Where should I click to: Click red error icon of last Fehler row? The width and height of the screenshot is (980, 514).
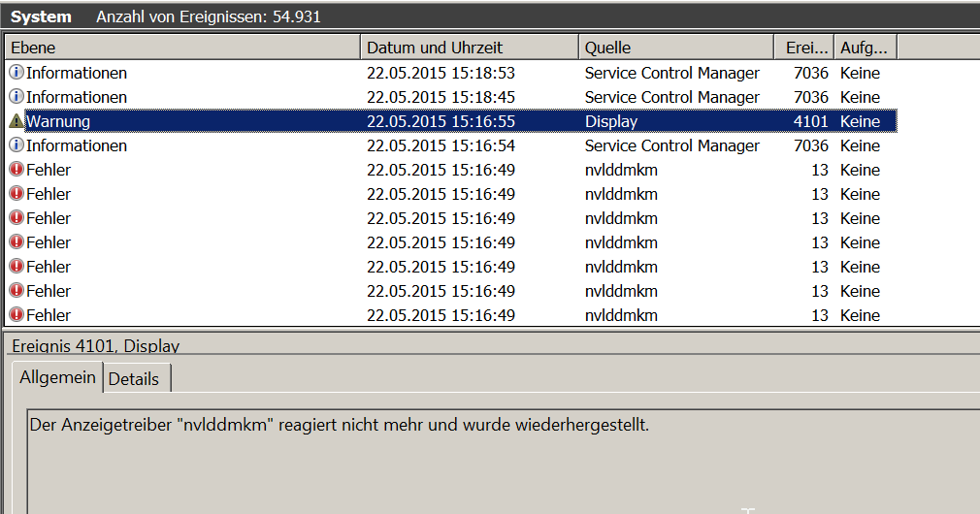point(16,315)
